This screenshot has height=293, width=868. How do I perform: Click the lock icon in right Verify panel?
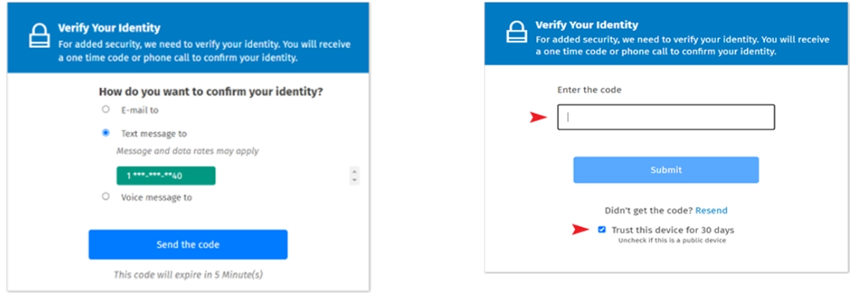click(516, 32)
